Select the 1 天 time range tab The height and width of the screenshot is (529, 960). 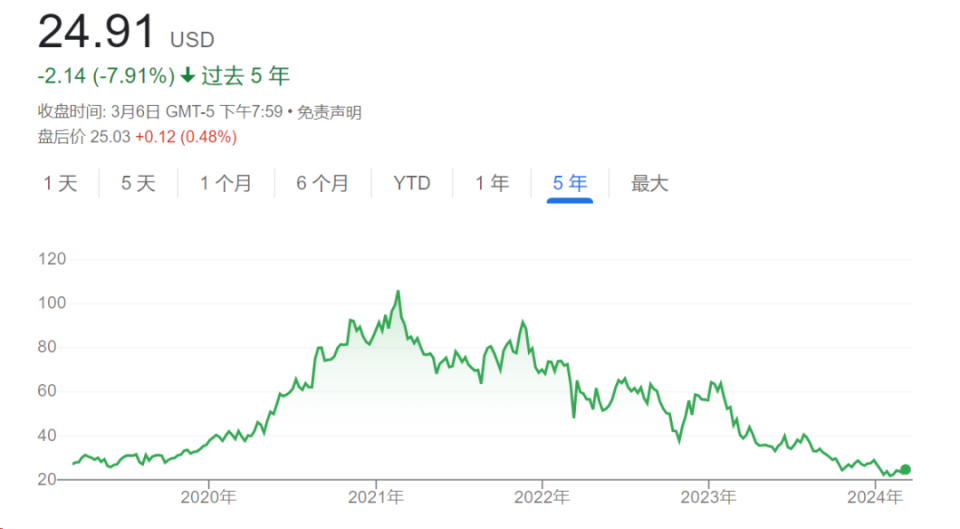(61, 183)
